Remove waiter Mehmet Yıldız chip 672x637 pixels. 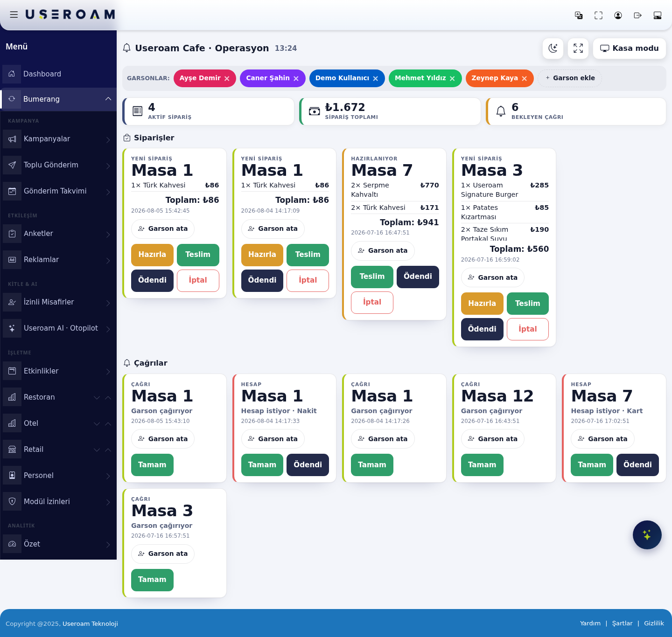tap(452, 78)
